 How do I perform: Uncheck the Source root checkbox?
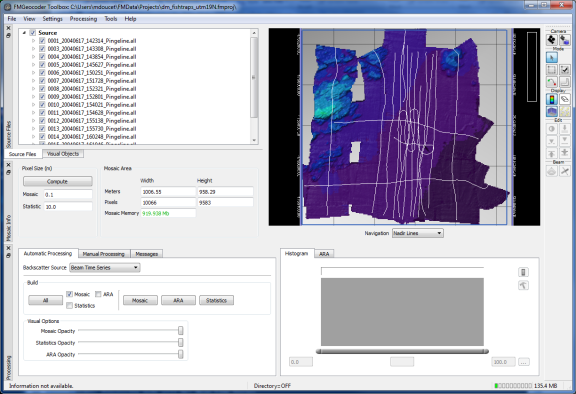click(33, 33)
